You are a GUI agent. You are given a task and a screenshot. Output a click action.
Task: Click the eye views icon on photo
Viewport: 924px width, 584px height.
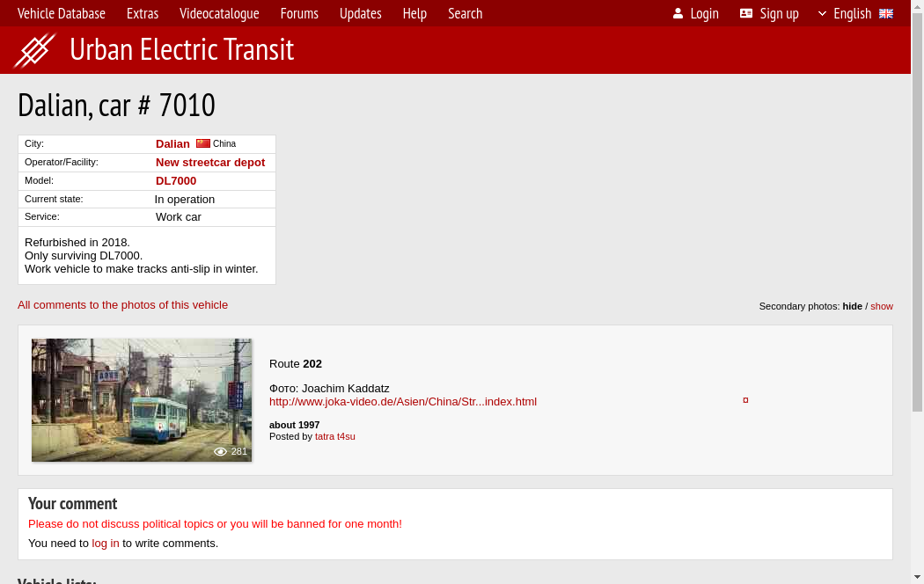pyautogui.click(x=220, y=451)
